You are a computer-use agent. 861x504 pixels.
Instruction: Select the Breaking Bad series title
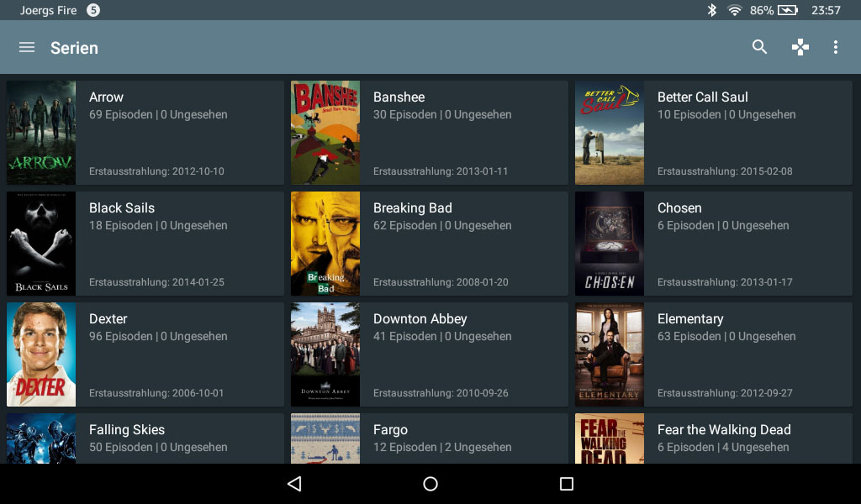[412, 207]
